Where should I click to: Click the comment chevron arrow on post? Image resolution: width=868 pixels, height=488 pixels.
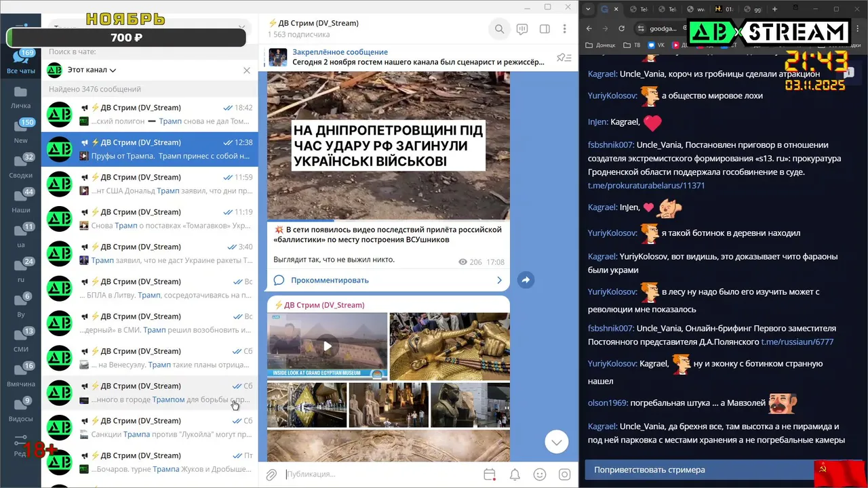(x=500, y=280)
